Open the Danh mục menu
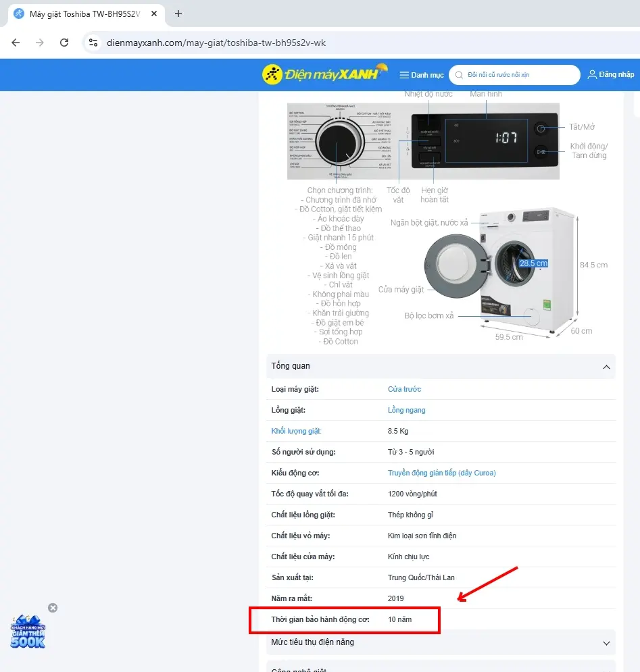Viewport: 640px width, 672px height. pyautogui.click(x=422, y=75)
